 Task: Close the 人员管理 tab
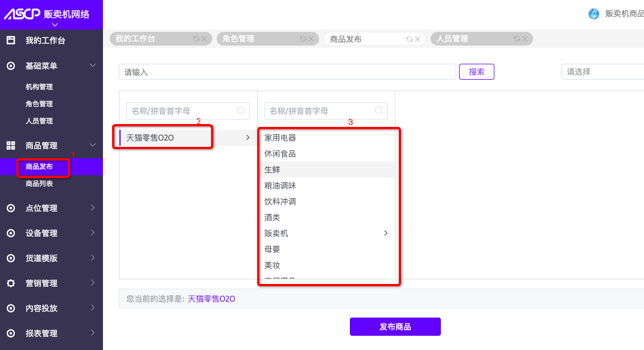point(525,39)
